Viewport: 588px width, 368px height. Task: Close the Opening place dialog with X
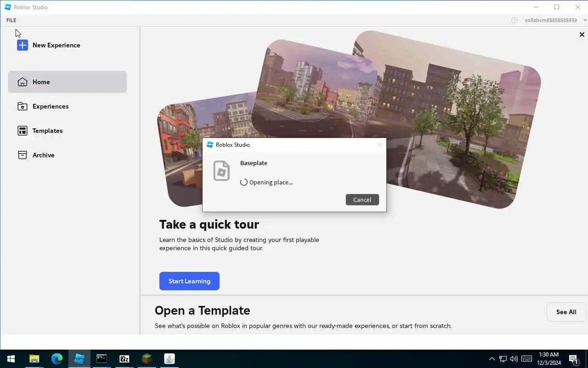click(379, 144)
